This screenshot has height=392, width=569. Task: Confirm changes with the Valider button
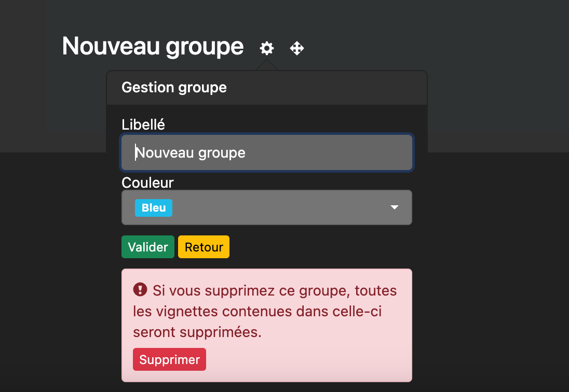(x=147, y=247)
